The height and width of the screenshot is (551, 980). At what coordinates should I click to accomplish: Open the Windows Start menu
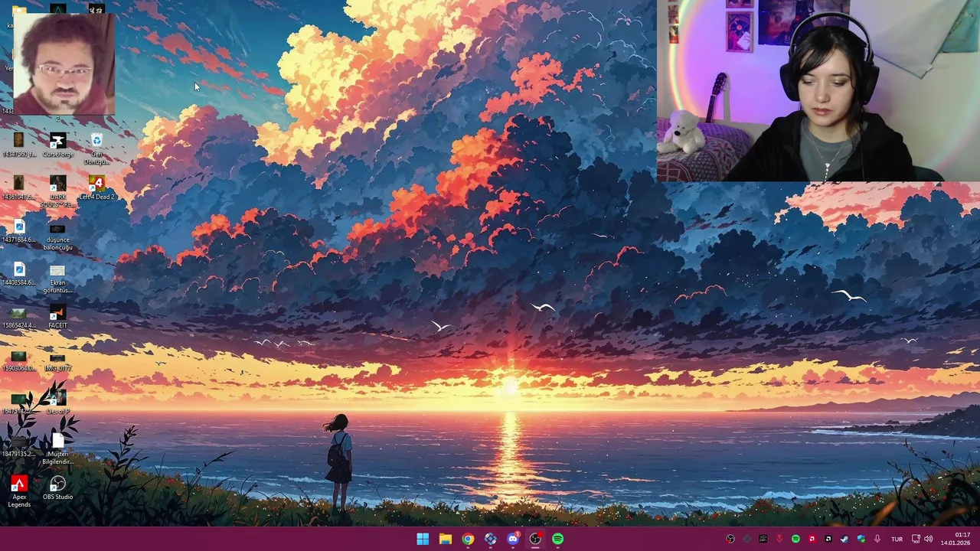[423, 539]
